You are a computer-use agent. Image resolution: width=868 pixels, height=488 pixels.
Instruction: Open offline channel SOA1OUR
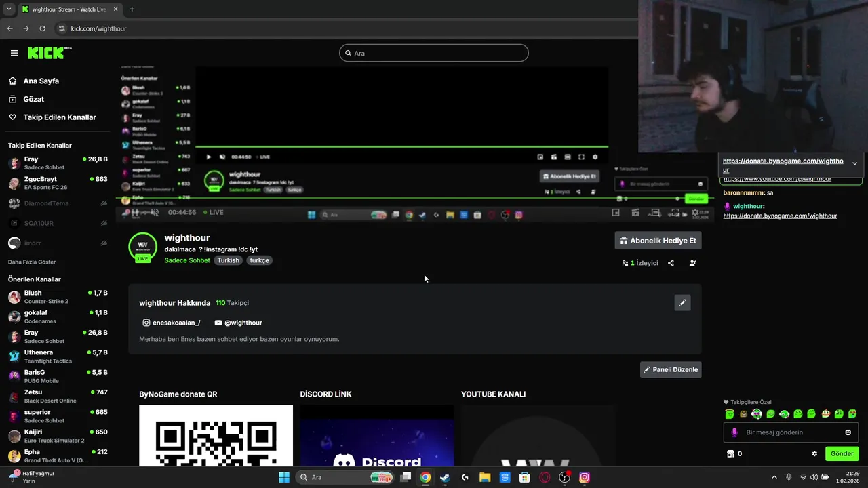[58, 223]
